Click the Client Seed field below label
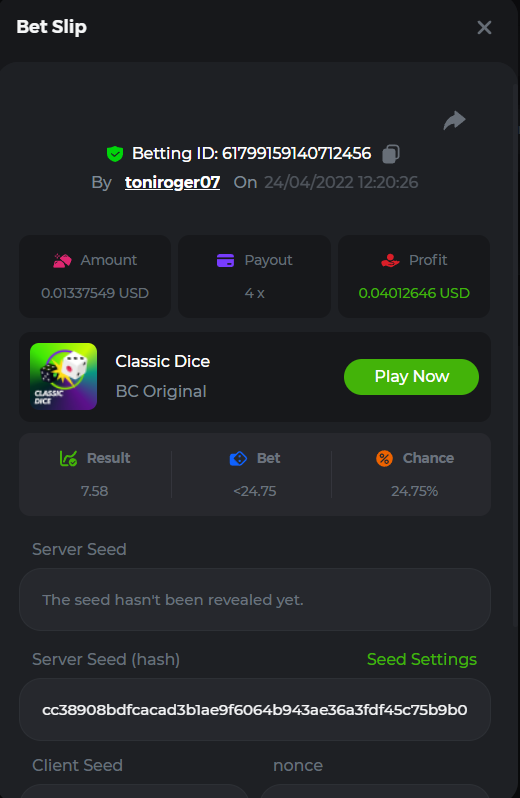Image resolution: width=520 pixels, height=798 pixels. (134, 791)
